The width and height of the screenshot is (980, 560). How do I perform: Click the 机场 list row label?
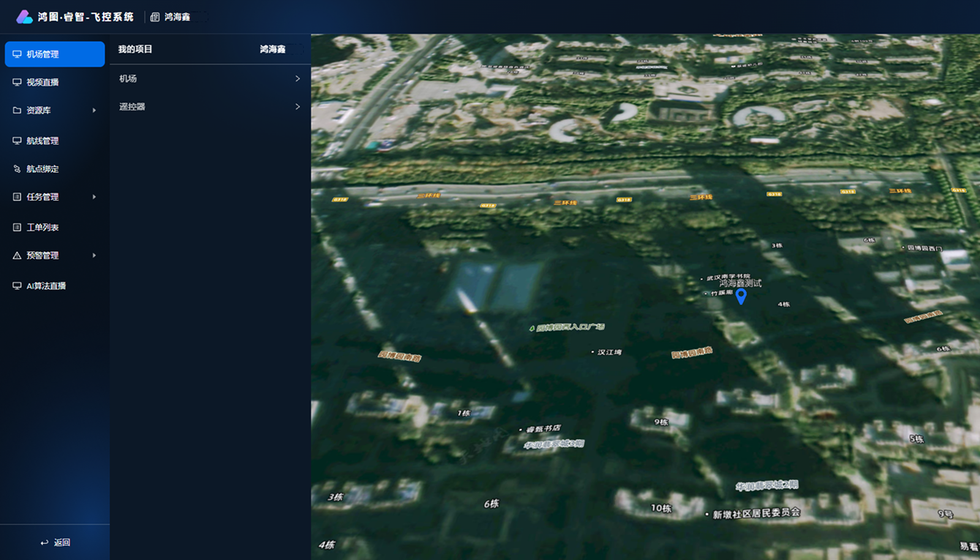coord(128,78)
